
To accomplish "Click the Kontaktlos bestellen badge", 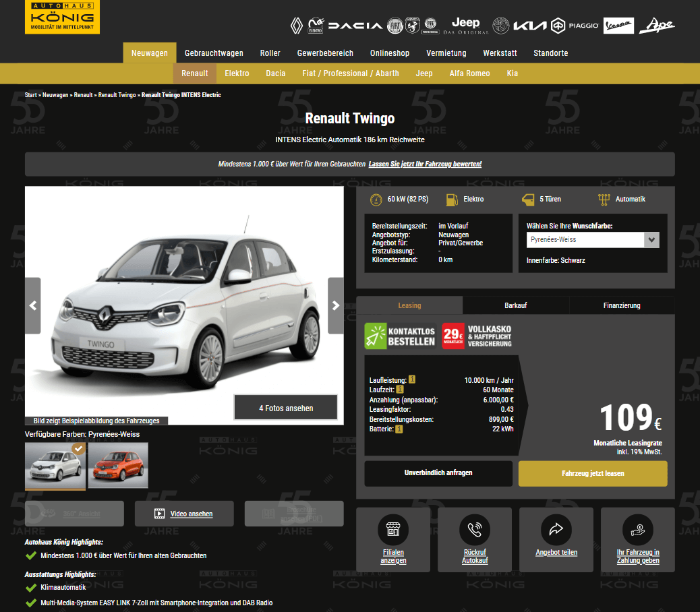I will [401, 336].
